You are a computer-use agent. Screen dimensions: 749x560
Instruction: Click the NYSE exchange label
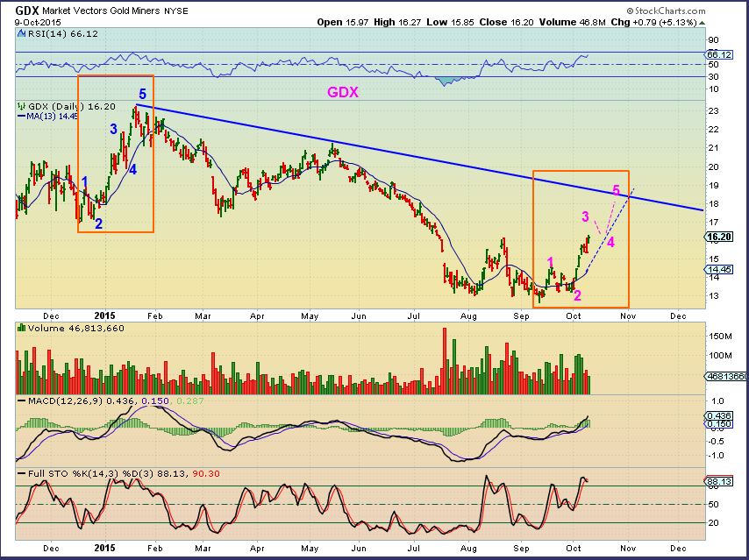click(175, 11)
